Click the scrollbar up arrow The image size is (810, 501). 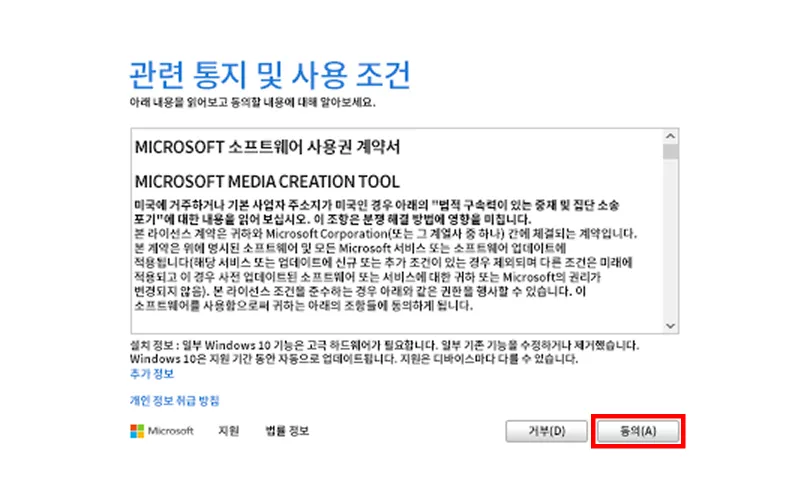click(x=670, y=135)
